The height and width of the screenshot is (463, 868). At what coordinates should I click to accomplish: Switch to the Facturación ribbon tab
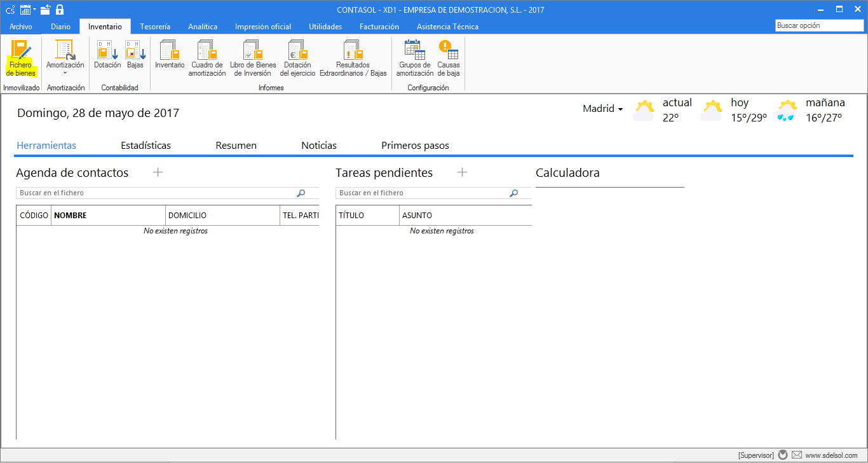coord(379,27)
